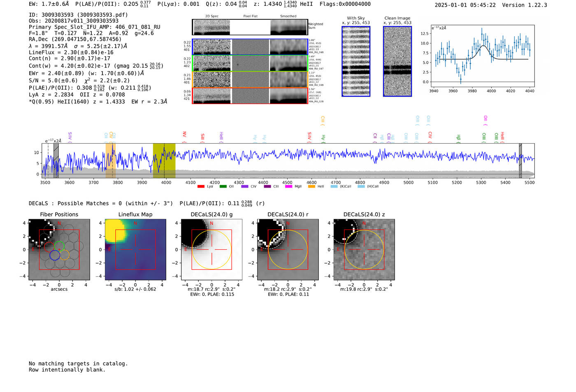The image size is (576, 392).
Task: Click the Obs: 20200817v011_3009303593 line
Action: 74,21
